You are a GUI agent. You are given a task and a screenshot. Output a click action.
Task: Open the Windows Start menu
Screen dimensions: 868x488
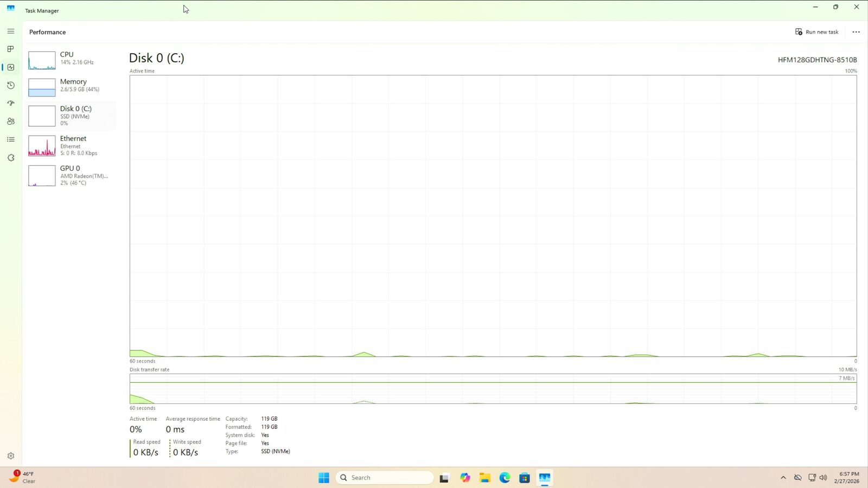pyautogui.click(x=324, y=478)
